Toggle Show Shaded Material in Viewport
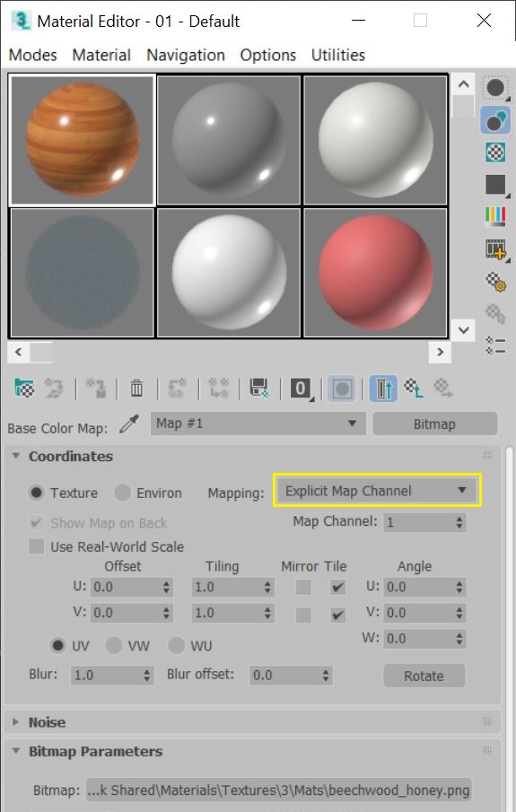Screen dimensions: 516x812 coord(342,389)
